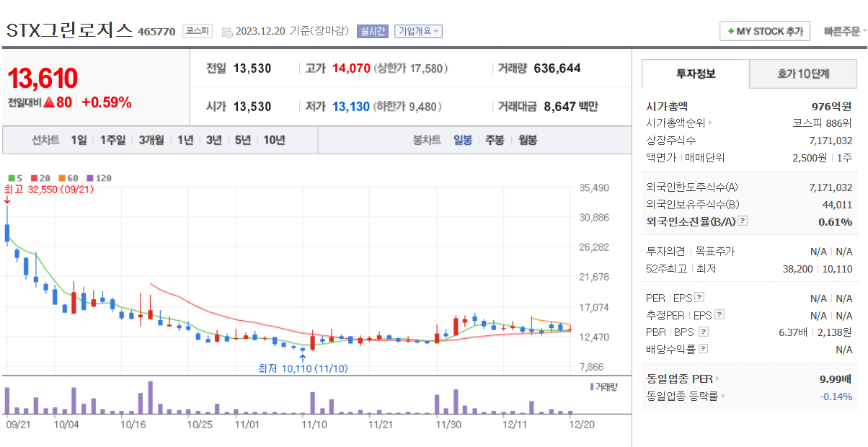
Task: Click the green 5-day moving average legend
Action: (x=15, y=178)
